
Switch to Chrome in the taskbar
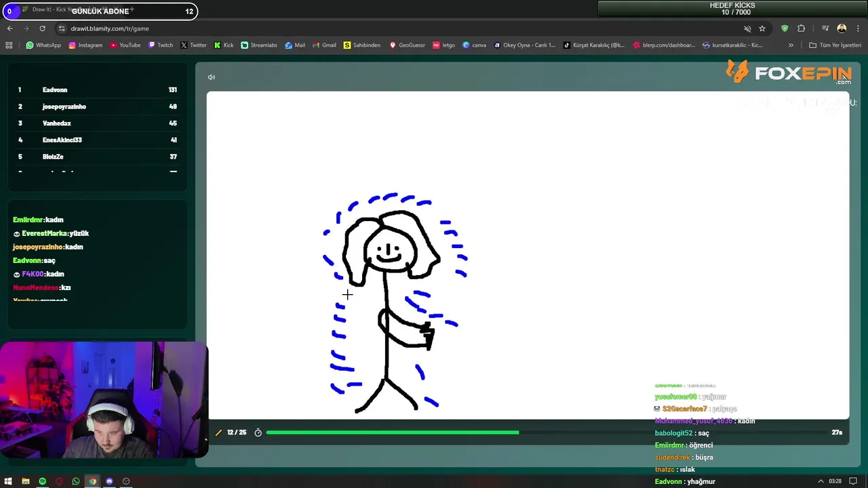point(92,481)
